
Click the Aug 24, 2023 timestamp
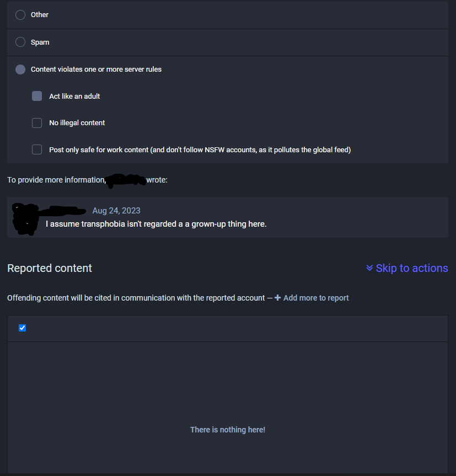coord(116,211)
